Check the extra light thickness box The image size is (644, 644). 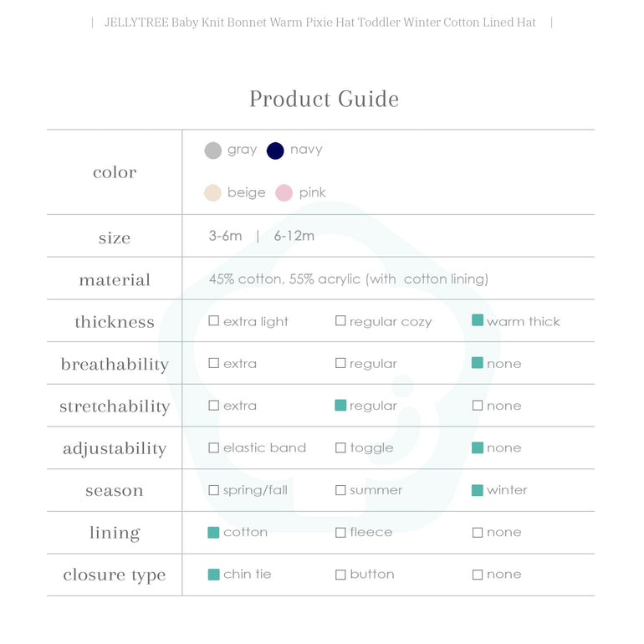coord(214,321)
